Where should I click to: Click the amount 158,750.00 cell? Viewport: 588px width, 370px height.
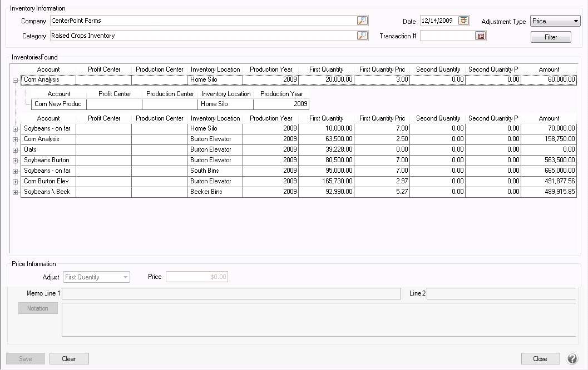549,139
